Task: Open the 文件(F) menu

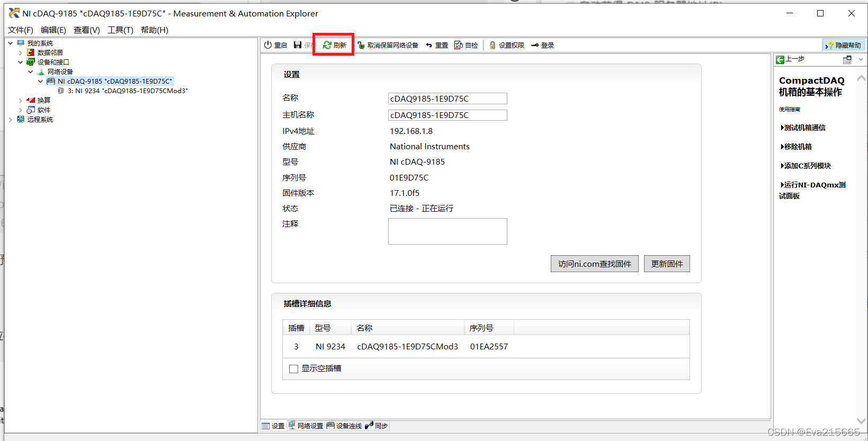Action: pos(21,30)
